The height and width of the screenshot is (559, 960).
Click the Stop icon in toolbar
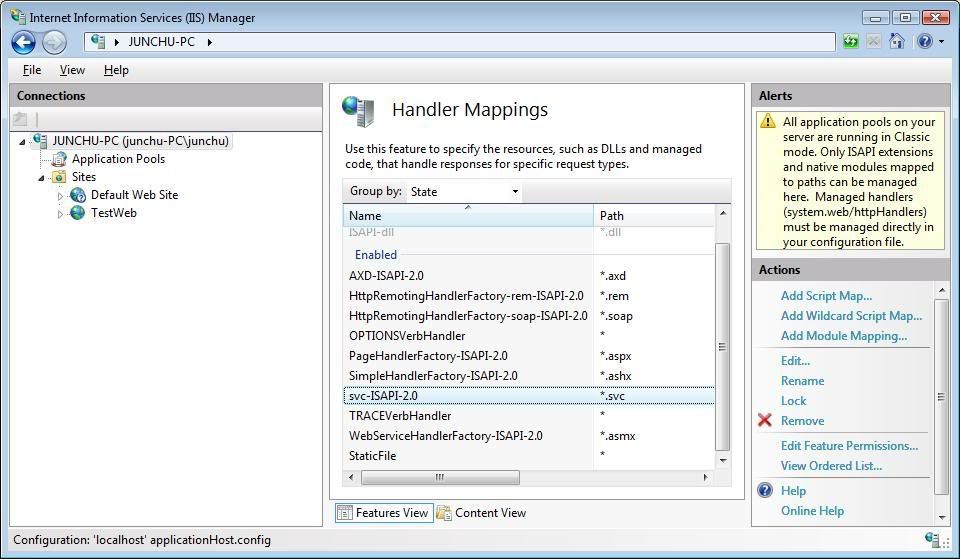(874, 42)
